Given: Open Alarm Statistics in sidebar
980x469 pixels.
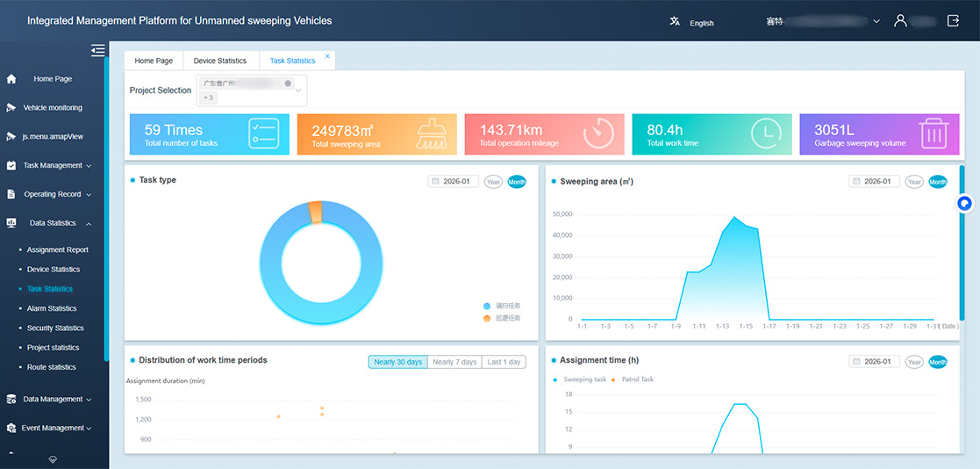Looking at the screenshot, I should coord(52,308).
